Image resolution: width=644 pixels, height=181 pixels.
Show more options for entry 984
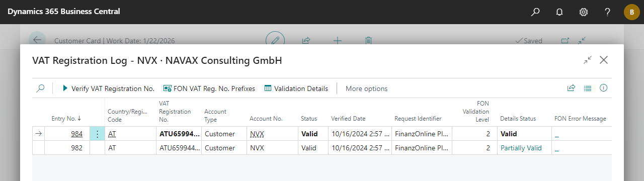pos(98,134)
